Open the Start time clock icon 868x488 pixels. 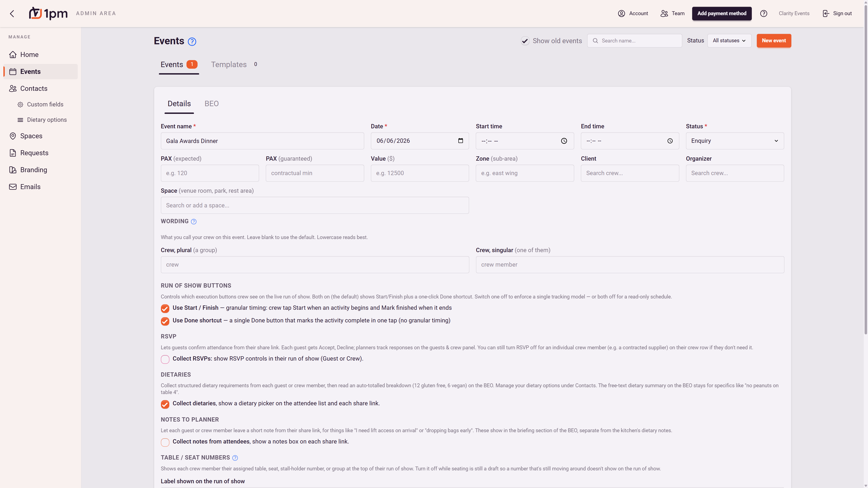(564, 141)
